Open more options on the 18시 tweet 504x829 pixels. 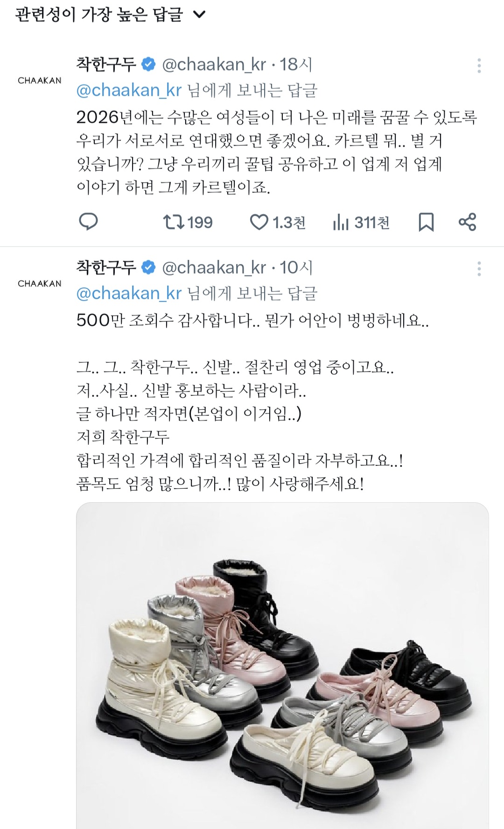(x=479, y=66)
